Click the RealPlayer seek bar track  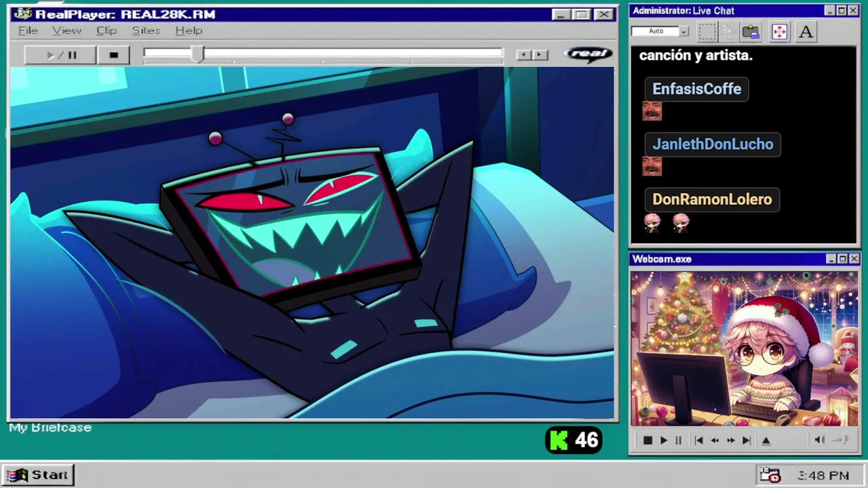323,54
